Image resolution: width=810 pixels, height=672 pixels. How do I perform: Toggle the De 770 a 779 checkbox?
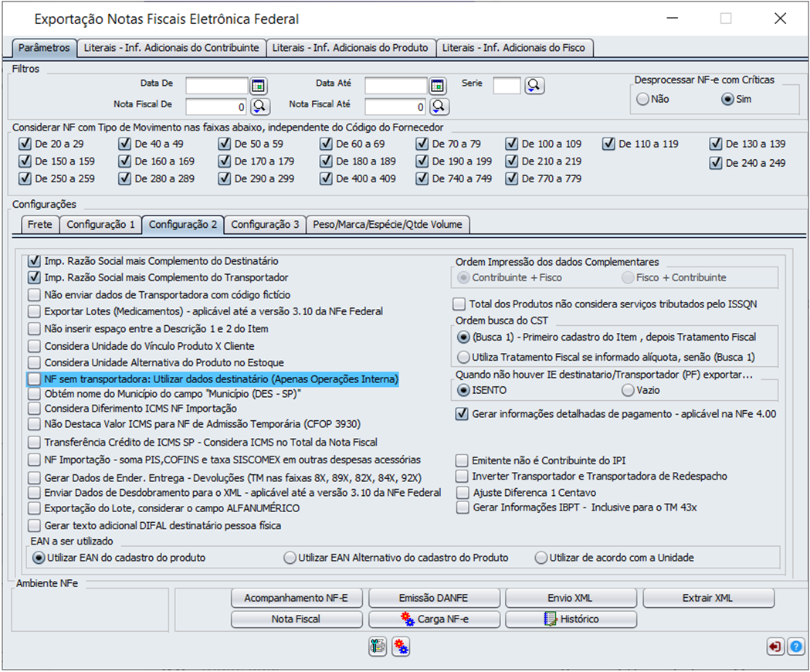pos(511,178)
